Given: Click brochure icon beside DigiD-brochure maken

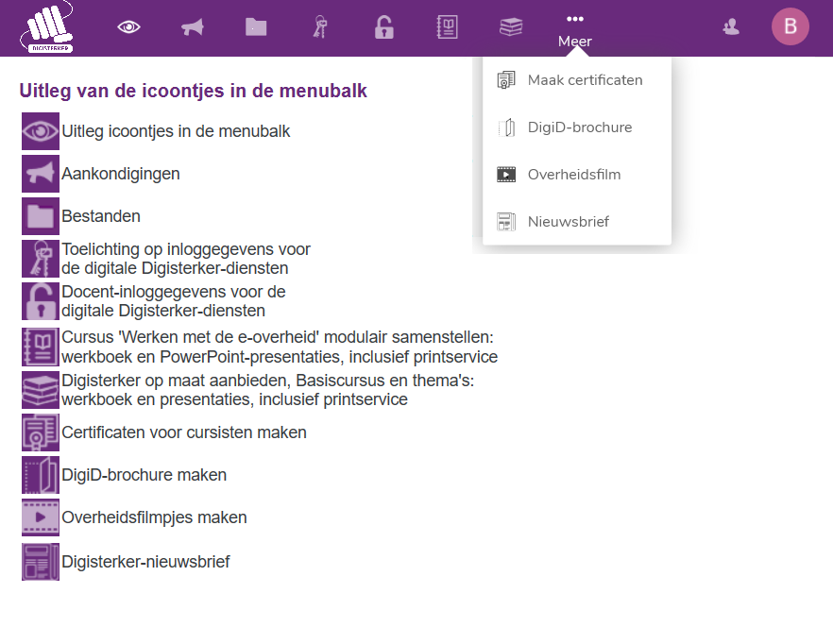Looking at the screenshot, I should (x=41, y=475).
